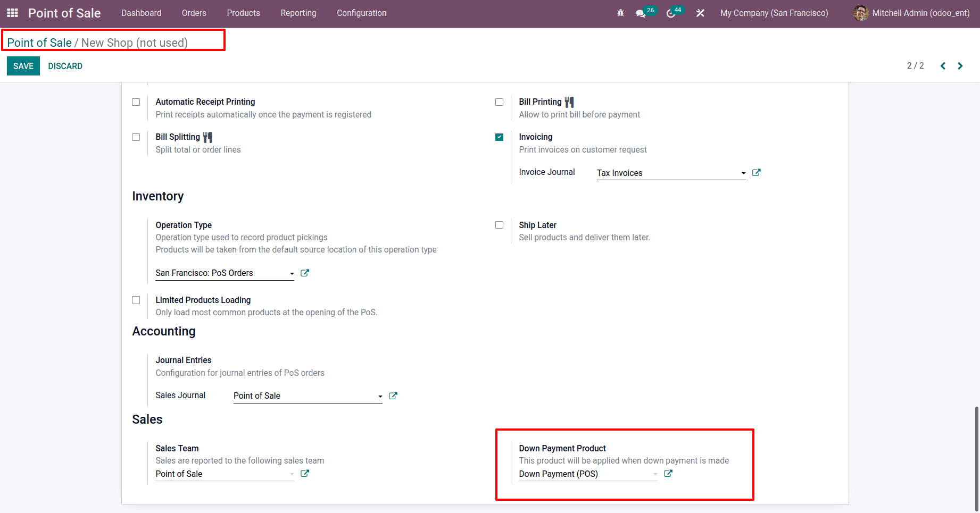This screenshot has height=513, width=980.
Task: Click the 2 / 2 pager counter
Action: 915,66
